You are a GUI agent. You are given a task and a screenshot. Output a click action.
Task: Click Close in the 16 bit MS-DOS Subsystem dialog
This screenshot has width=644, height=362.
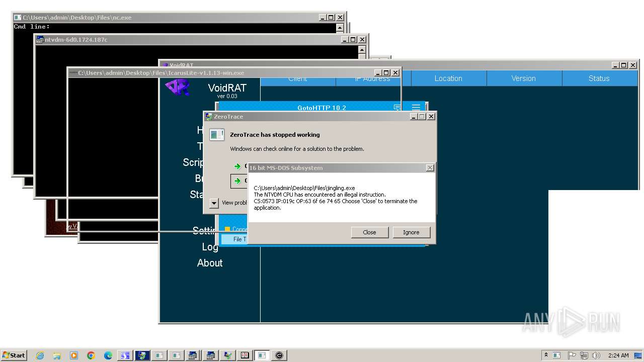(x=369, y=232)
